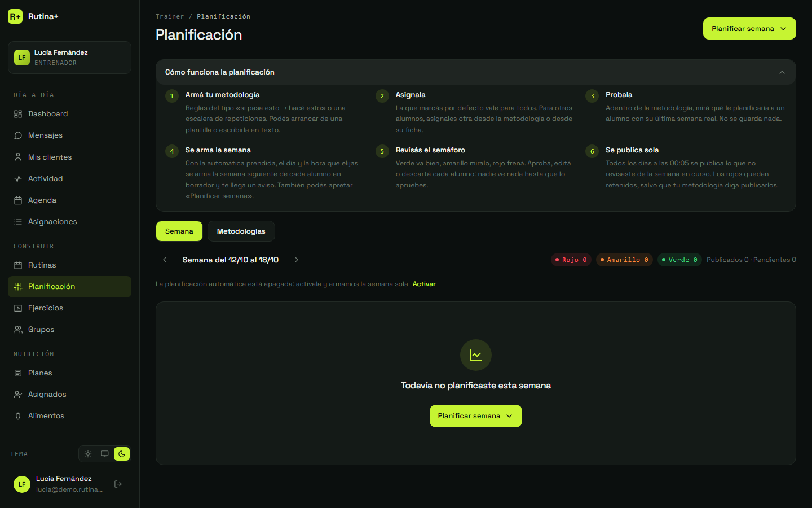812x508 pixels.
Task: Click the logout icon beside lucia@demo.rutina
Action: (x=118, y=484)
